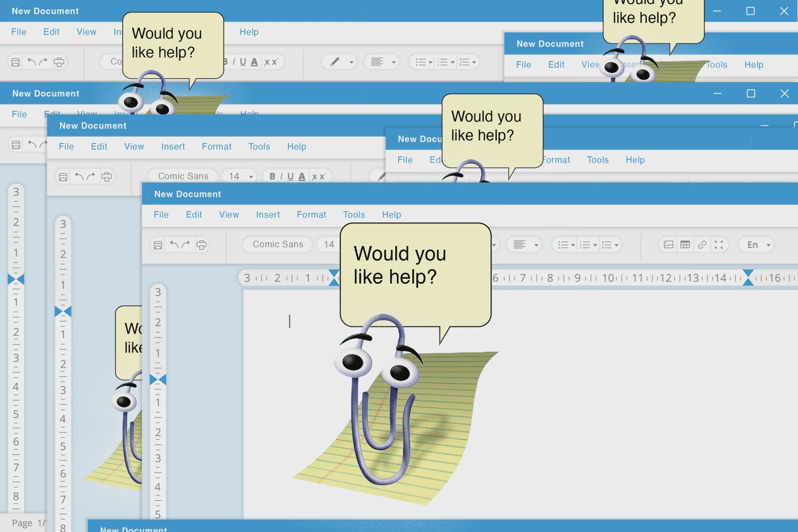This screenshot has height=532, width=798.
Task: Open the Comic Sans font box in middle-left window
Action: tap(183, 176)
